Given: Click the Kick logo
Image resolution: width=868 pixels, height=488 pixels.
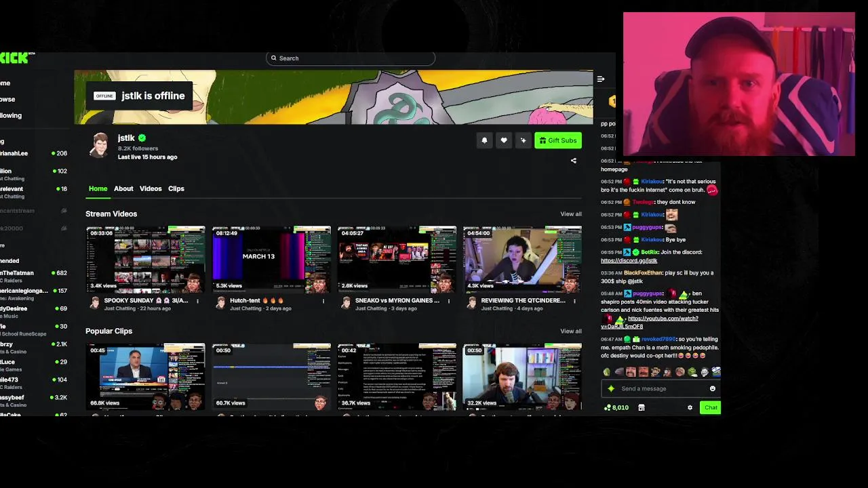Looking at the screenshot, I should click(15, 58).
